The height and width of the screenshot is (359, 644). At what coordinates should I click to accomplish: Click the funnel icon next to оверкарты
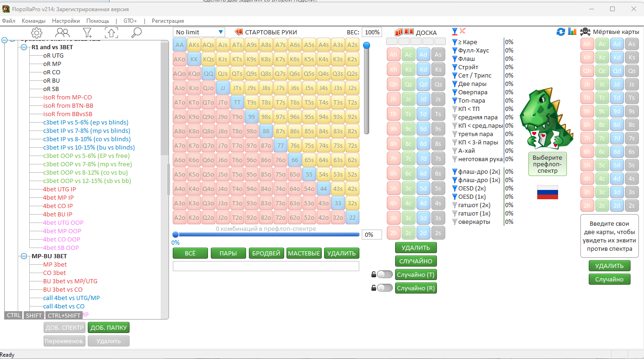(x=455, y=222)
